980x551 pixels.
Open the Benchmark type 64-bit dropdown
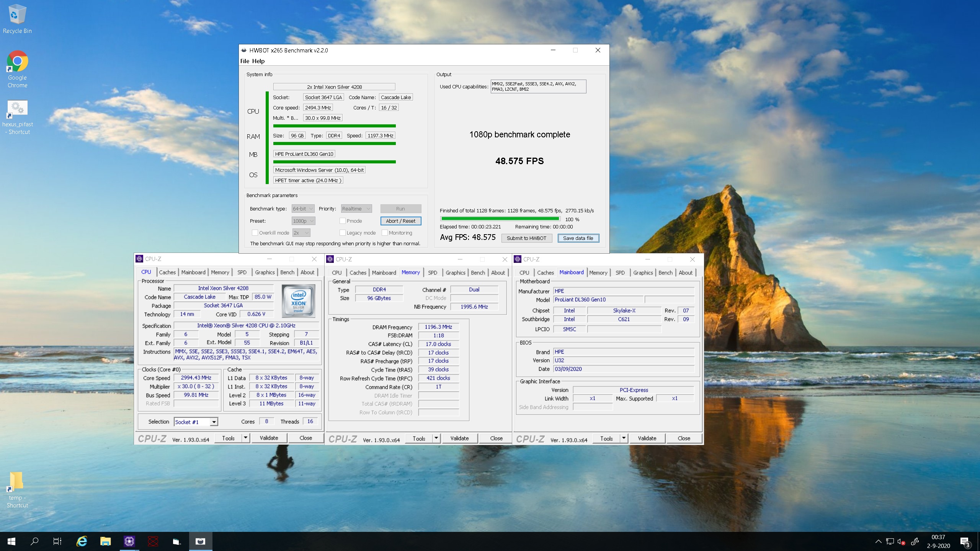point(303,209)
